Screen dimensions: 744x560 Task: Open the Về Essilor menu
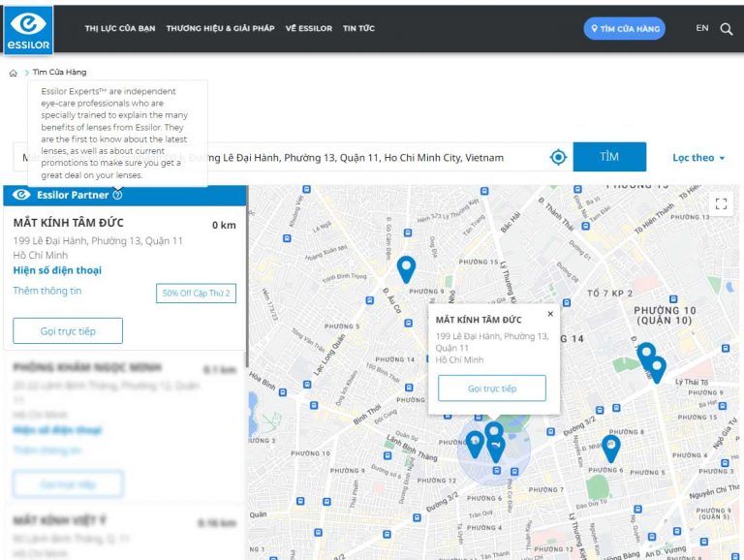(308, 29)
